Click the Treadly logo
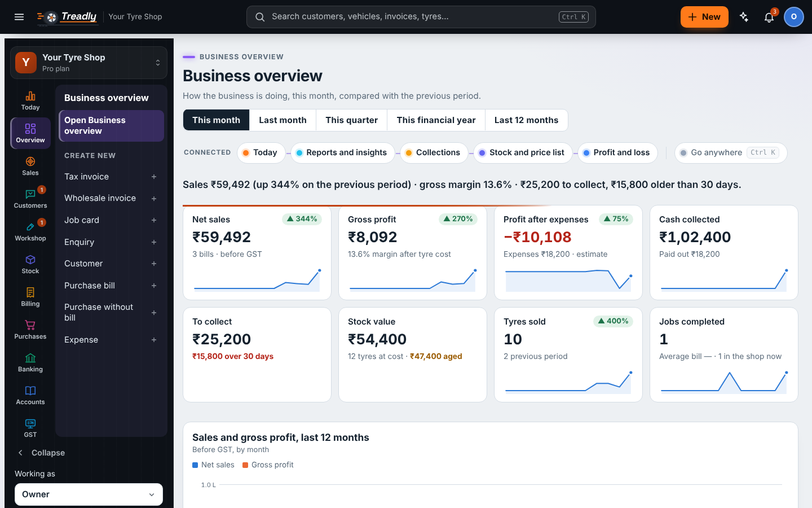 (67, 17)
